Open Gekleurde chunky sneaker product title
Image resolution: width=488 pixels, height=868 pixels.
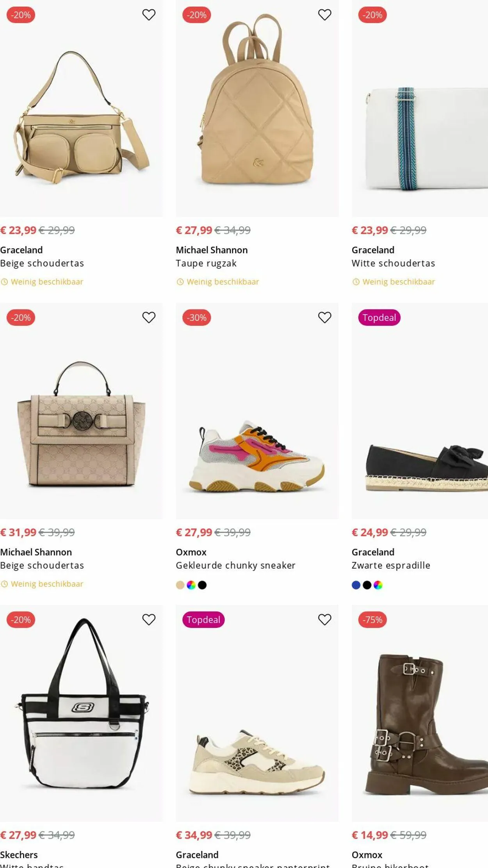(x=235, y=566)
